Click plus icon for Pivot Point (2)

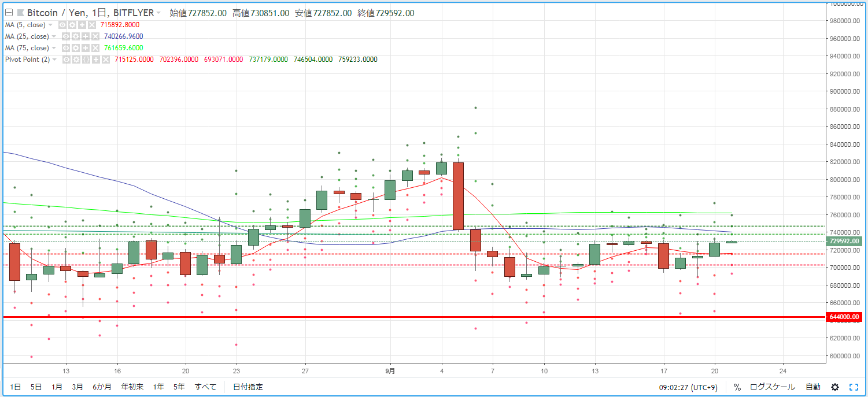96,60
